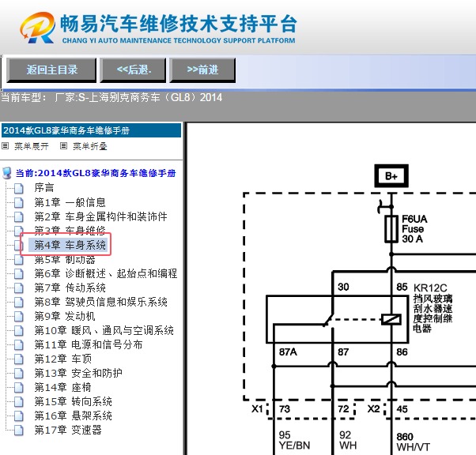Click the B+ terminal box in diagram

[x=391, y=176]
